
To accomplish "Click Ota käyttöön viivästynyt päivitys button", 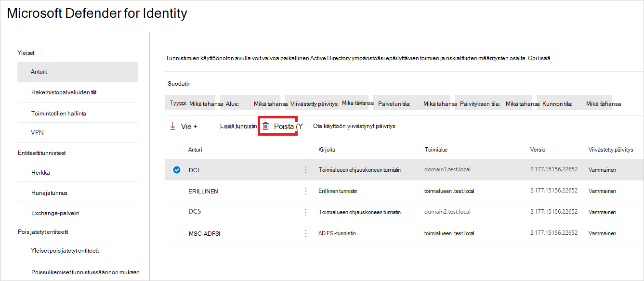I will point(354,126).
